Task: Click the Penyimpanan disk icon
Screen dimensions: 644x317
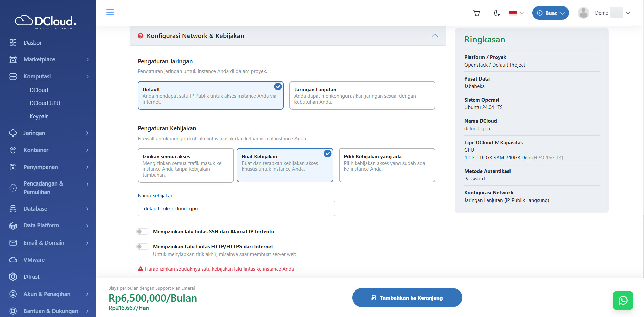Action: 13,167
